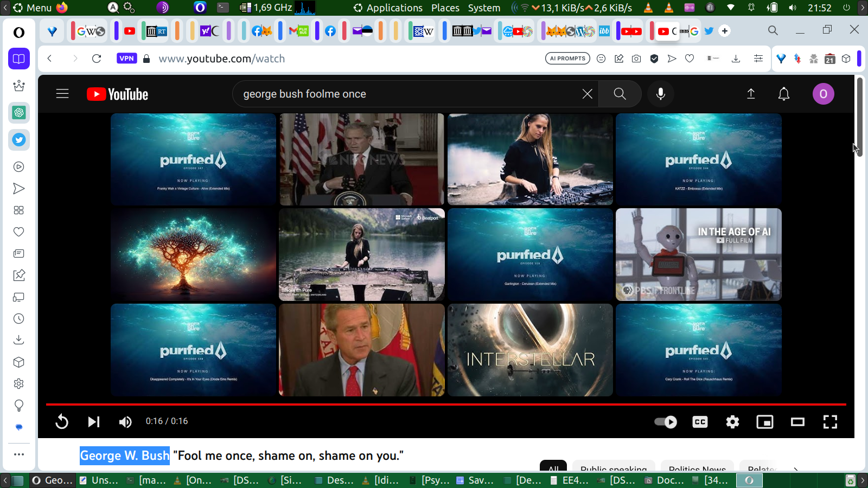Toggle theater mode view

tap(797, 421)
